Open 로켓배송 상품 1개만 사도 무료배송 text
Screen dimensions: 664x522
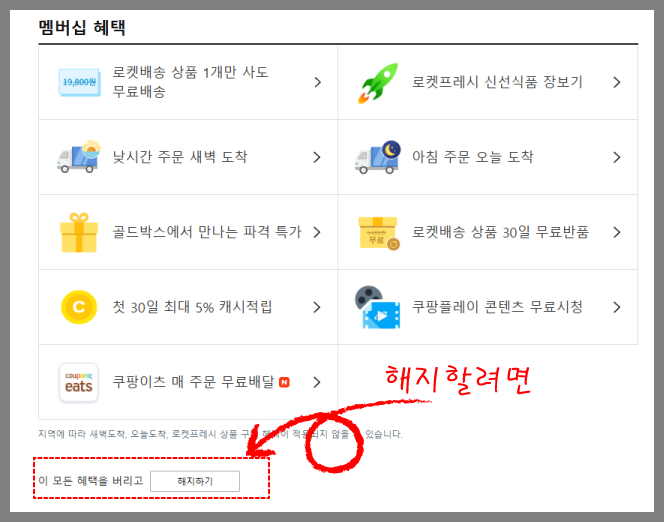190,82
